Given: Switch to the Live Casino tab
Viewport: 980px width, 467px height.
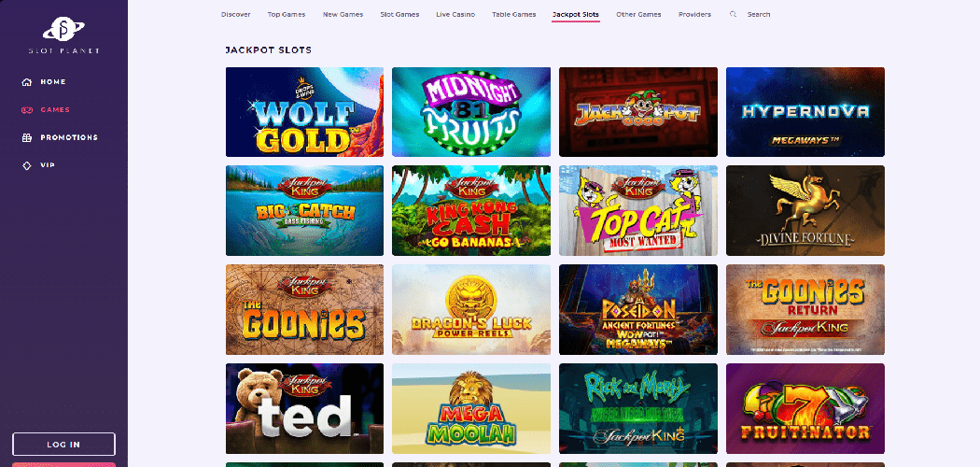Looking at the screenshot, I should click(455, 14).
